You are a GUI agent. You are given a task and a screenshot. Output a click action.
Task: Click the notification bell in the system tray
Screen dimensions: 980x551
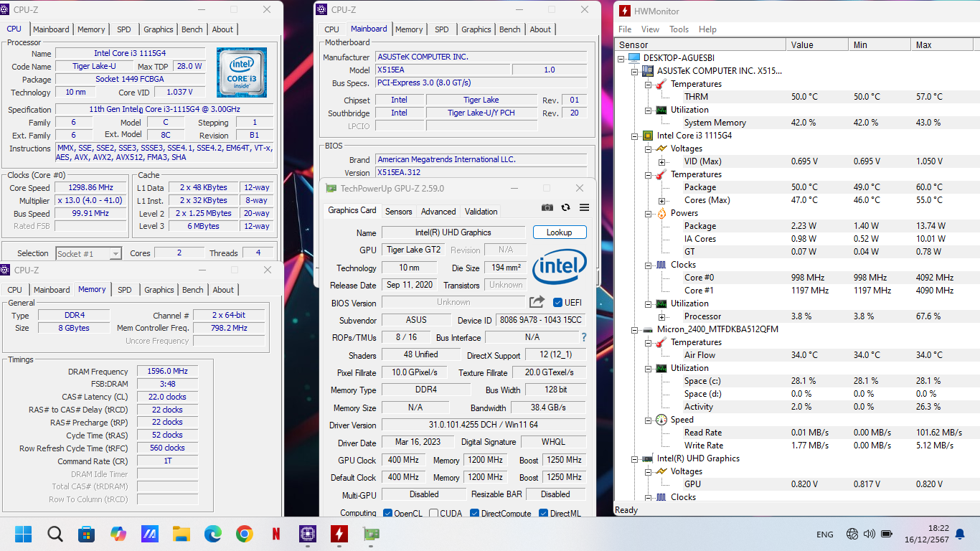[960, 534]
